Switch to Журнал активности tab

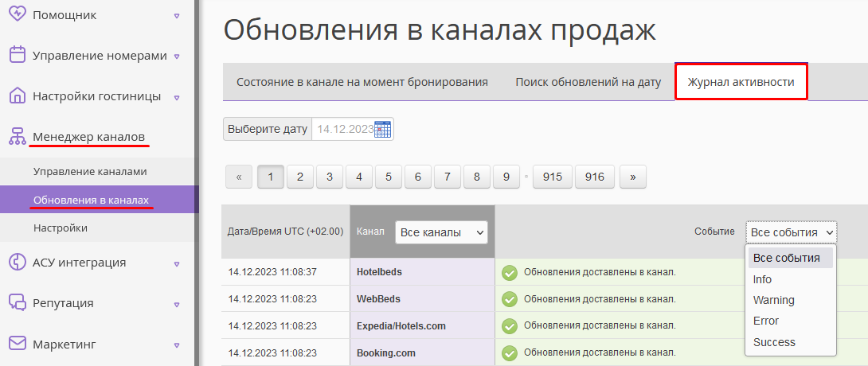click(741, 83)
